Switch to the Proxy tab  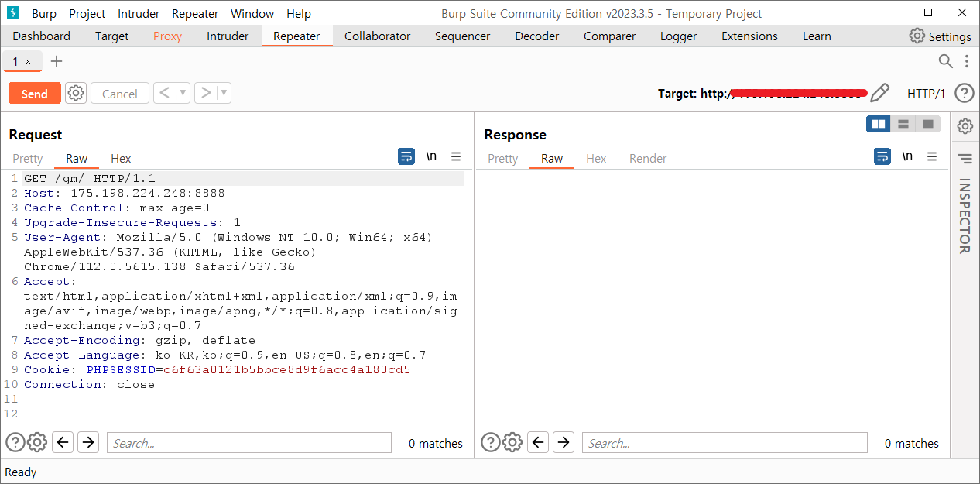point(167,36)
